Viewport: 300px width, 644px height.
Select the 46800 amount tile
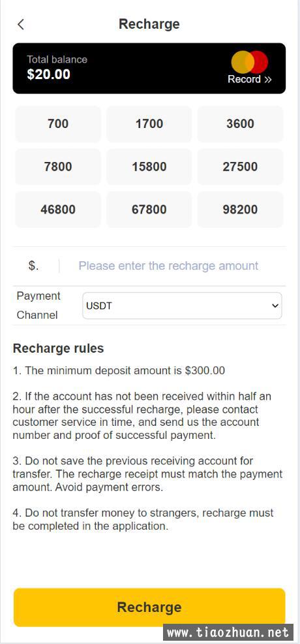point(58,210)
